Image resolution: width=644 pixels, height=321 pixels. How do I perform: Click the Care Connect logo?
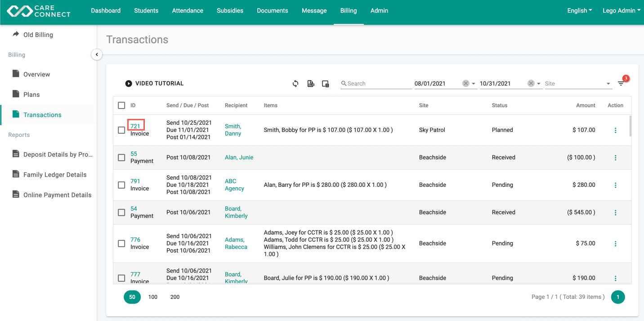39,11
